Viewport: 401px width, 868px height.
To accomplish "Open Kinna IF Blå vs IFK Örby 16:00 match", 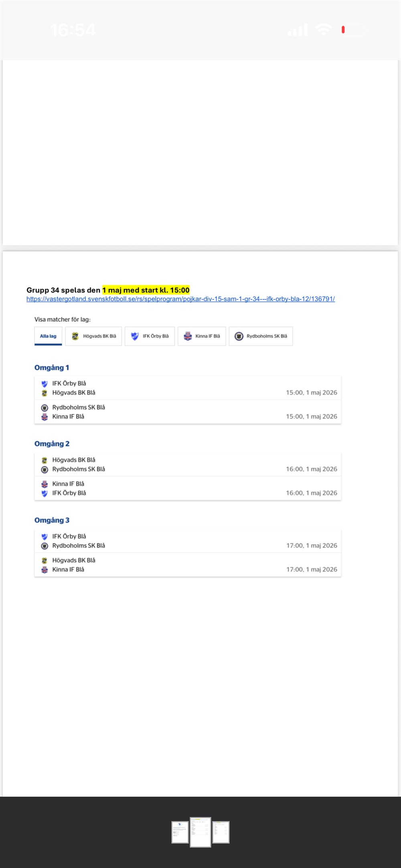I will 188,488.
